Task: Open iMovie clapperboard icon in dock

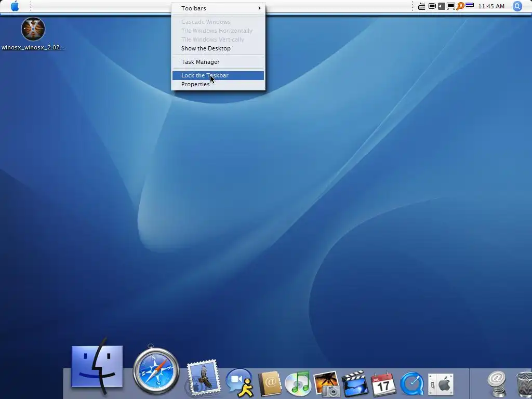Action: point(354,383)
